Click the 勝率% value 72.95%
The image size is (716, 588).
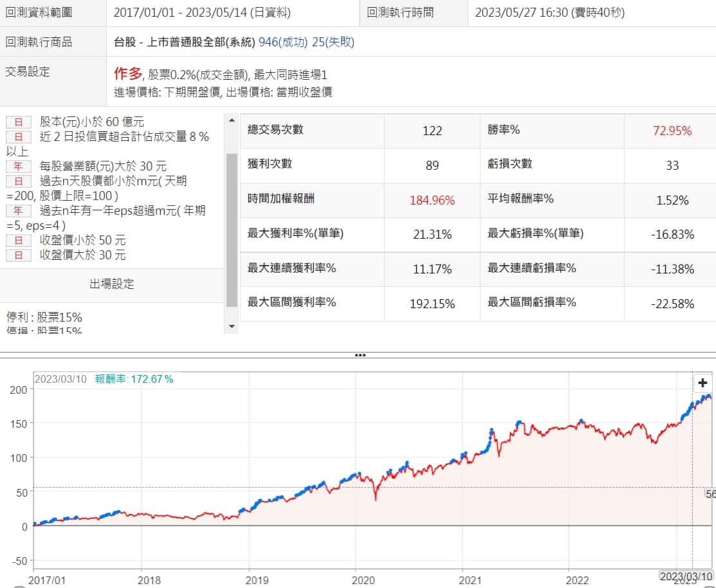(672, 131)
